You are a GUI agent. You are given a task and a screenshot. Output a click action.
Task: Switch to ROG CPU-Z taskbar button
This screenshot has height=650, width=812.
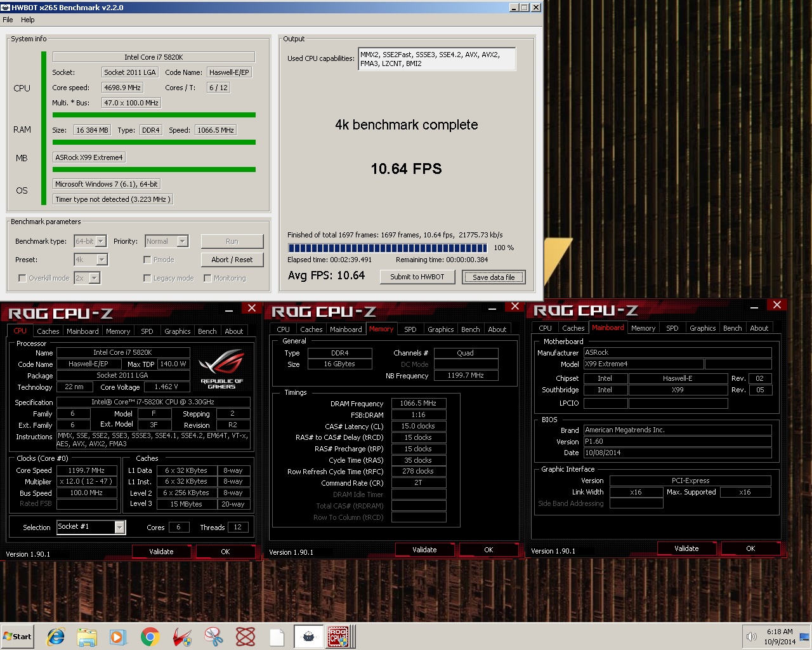click(339, 637)
